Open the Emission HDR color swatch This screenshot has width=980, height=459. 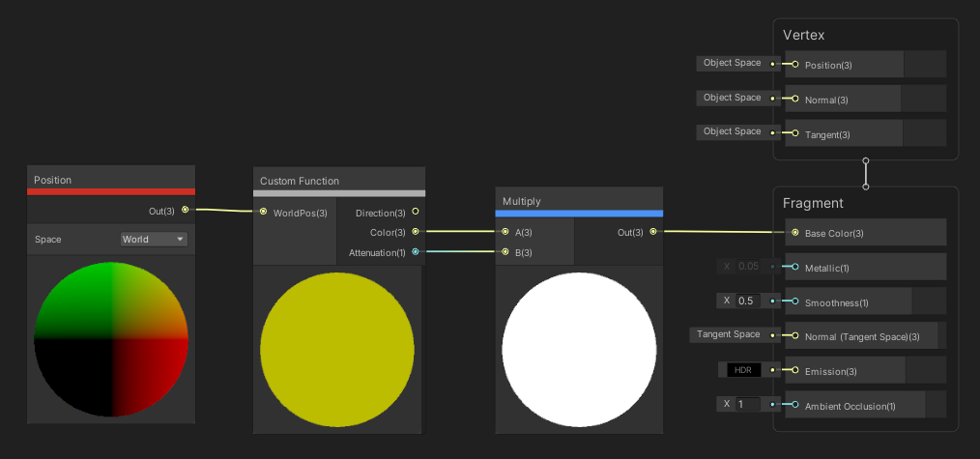(x=743, y=370)
